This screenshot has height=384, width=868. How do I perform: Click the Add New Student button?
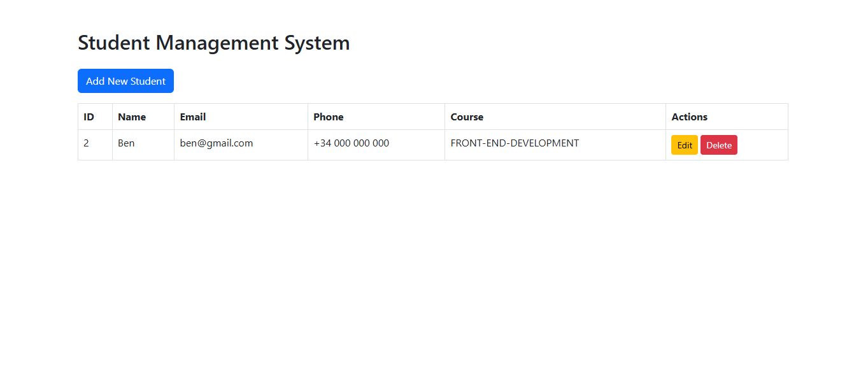coord(125,81)
